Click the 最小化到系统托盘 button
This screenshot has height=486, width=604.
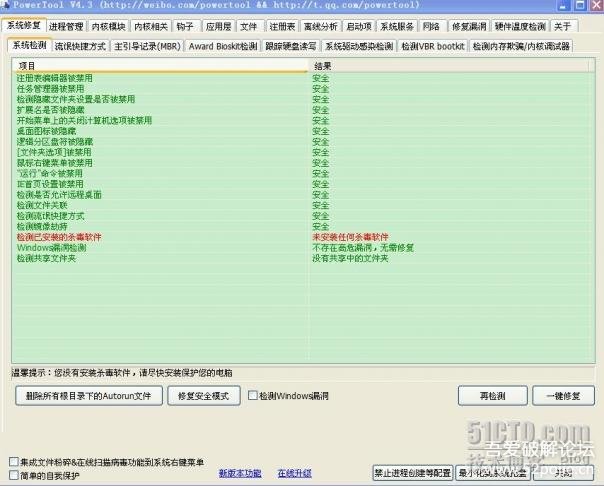click(493, 473)
